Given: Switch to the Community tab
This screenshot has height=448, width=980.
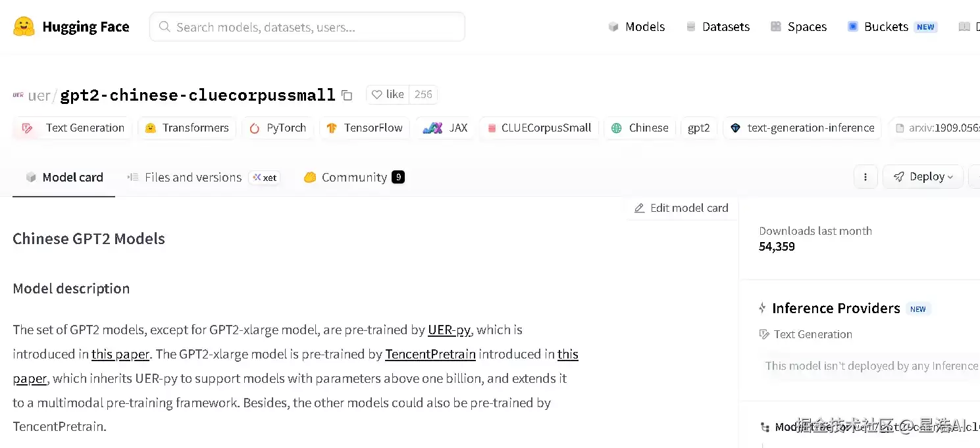Looking at the screenshot, I should [353, 178].
